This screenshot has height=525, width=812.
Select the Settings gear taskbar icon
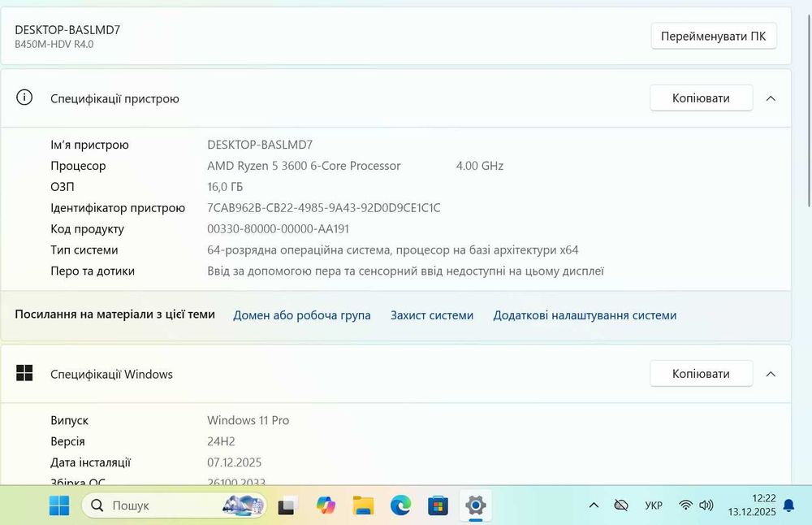475,505
